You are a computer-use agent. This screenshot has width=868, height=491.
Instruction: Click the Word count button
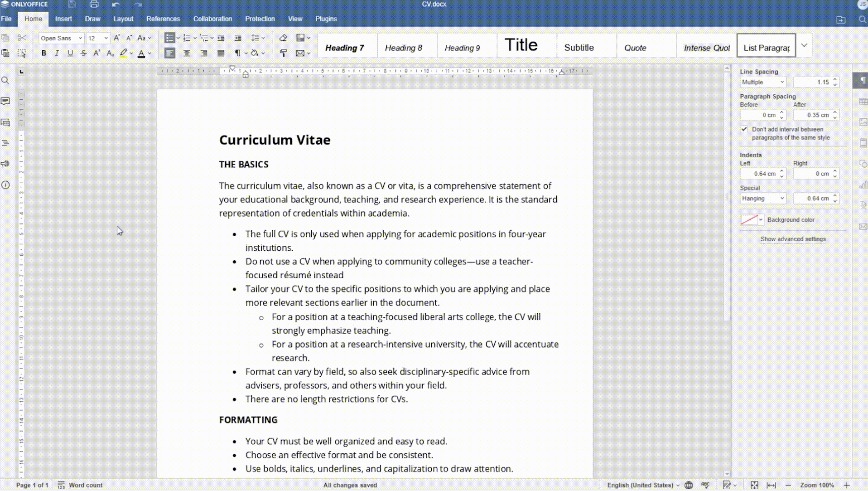80,485
